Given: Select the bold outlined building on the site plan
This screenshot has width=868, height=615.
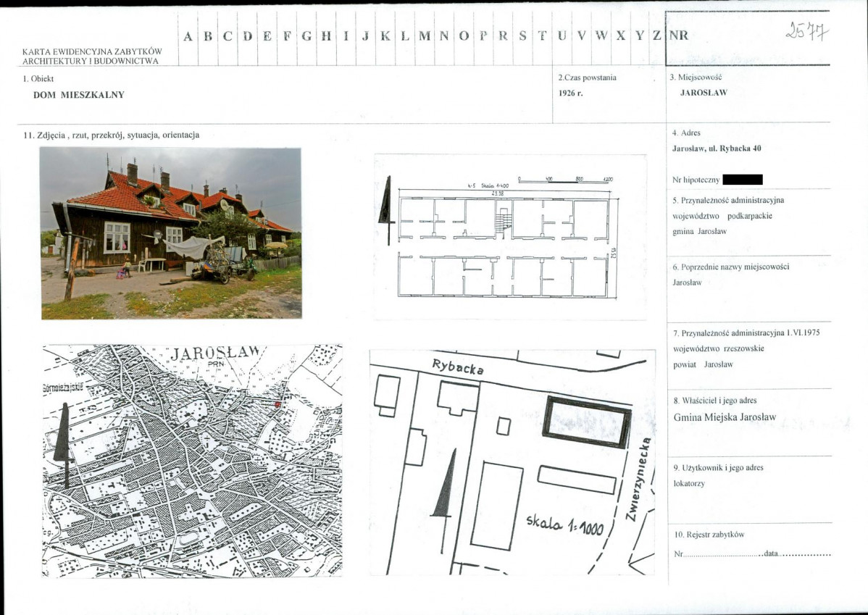Looking at the screenshot, I should click(586, 422).
